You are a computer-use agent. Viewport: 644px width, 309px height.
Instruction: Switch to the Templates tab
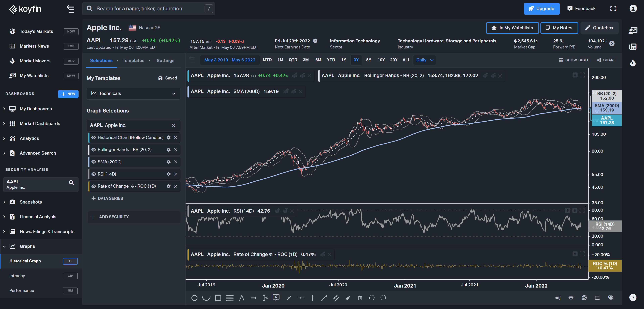[133, 61]
